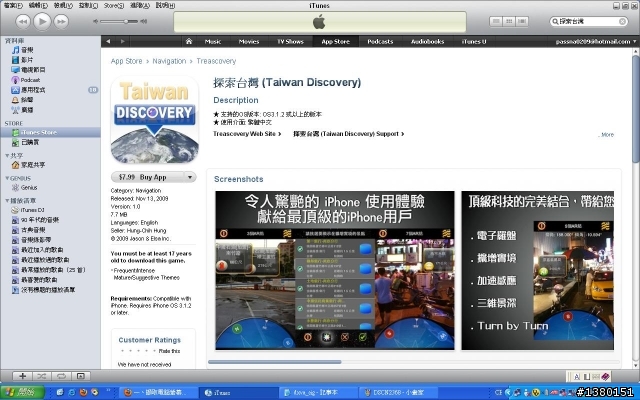Open the iTunes Store home icon
Viewport: 640px width, 400px height.
pyautogui.click(x=189, y=41)
